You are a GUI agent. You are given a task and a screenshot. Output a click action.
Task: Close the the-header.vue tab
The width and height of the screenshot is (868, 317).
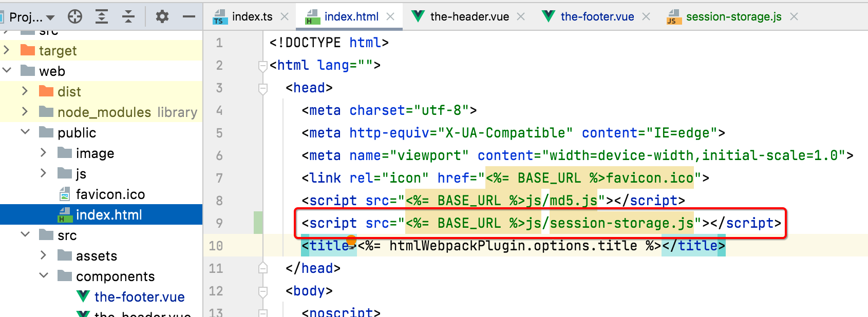[521, 17]
